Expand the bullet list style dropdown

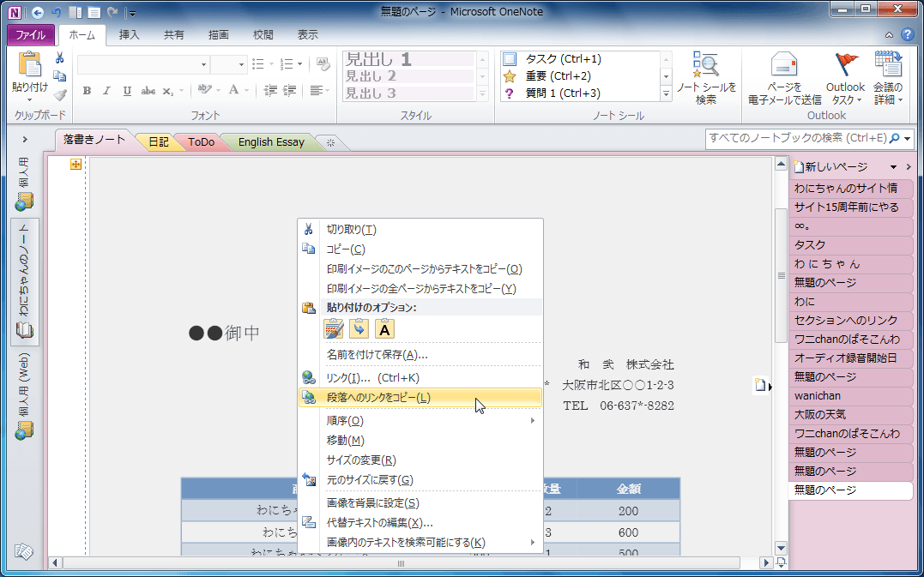point(270,63)
